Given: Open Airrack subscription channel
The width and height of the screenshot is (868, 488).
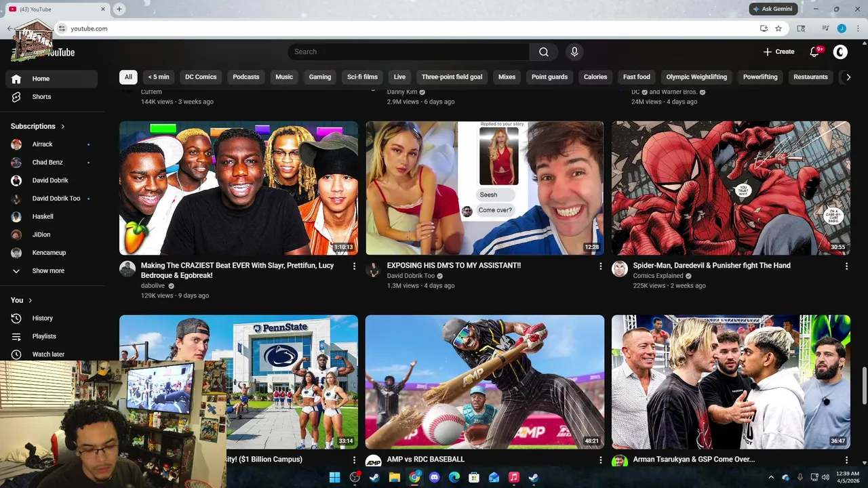Looking at the screenshot, I should pyautogui.click(x=52, y=144).
